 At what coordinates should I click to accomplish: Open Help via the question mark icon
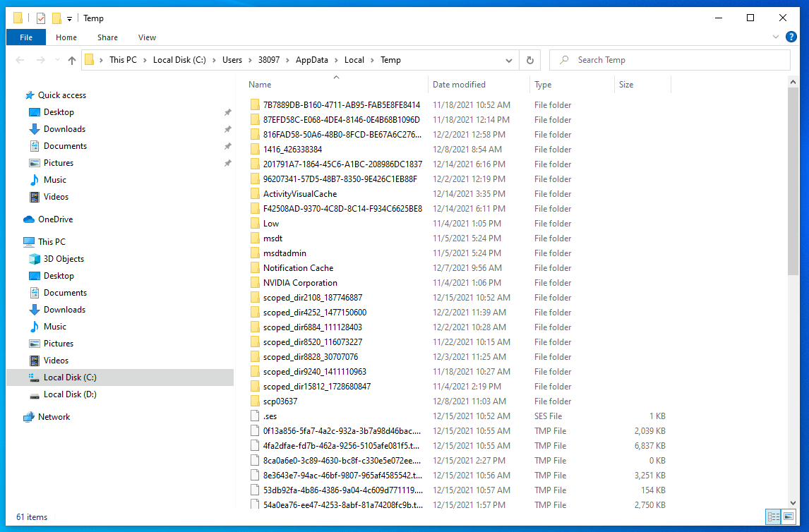pos(791,37)
